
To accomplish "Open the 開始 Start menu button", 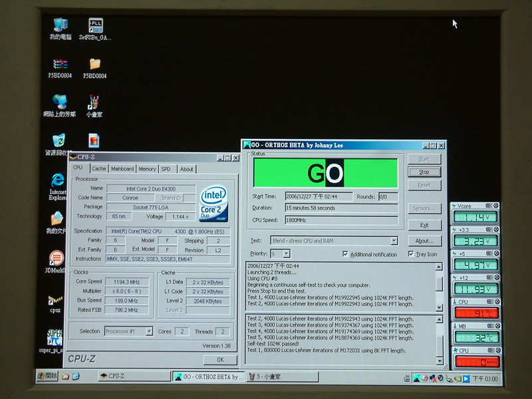I will pyautogui.click(x=47, y=376).
